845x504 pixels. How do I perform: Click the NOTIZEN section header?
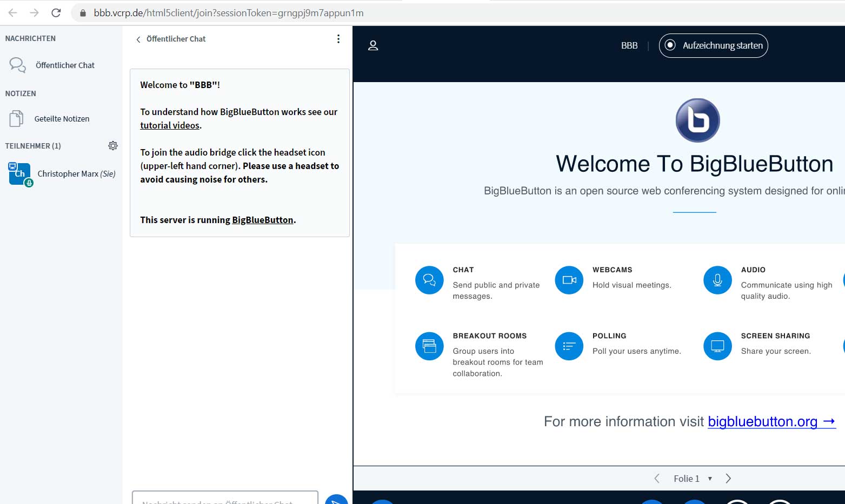pyautogui.click(x=21, y=93)
